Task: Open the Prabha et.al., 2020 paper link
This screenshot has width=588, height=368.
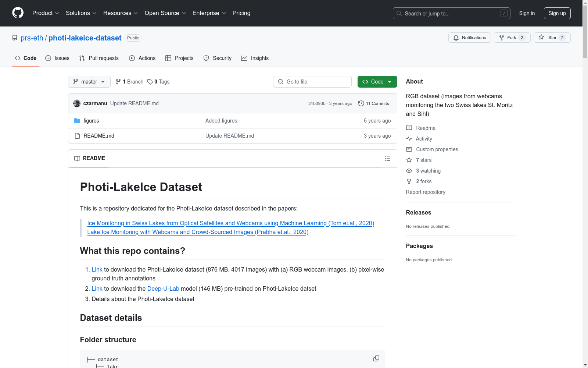Action: (198, 232)
